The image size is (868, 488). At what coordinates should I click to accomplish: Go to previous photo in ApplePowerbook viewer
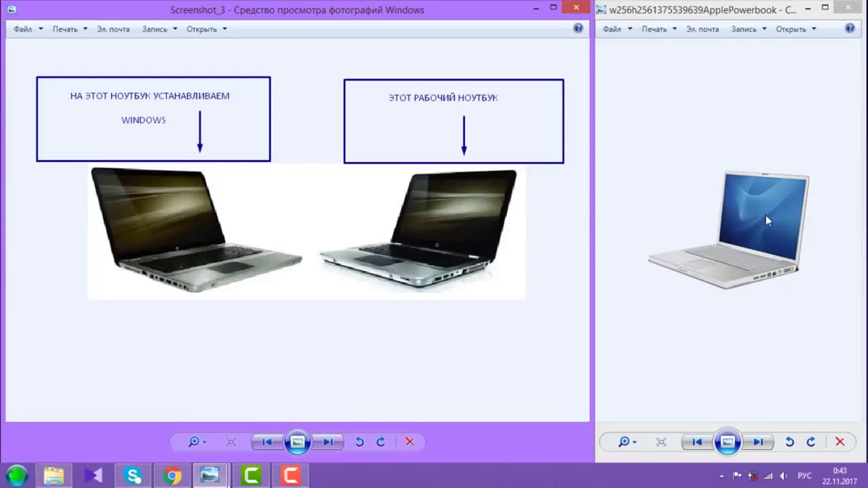[x=696, y=442]
